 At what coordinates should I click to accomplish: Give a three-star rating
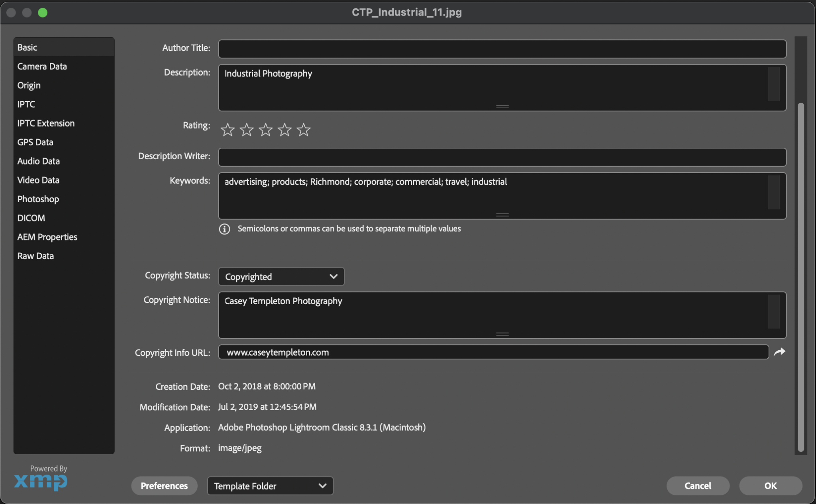(x=265, y=129)
